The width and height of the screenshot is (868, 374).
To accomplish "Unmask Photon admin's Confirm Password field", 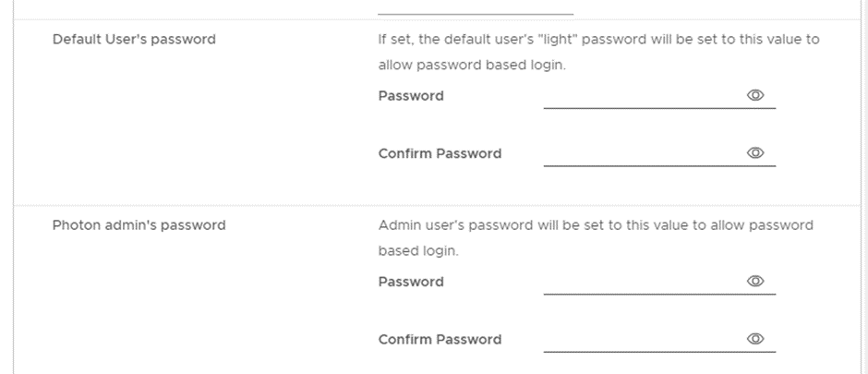I will [x=755, y=339].
